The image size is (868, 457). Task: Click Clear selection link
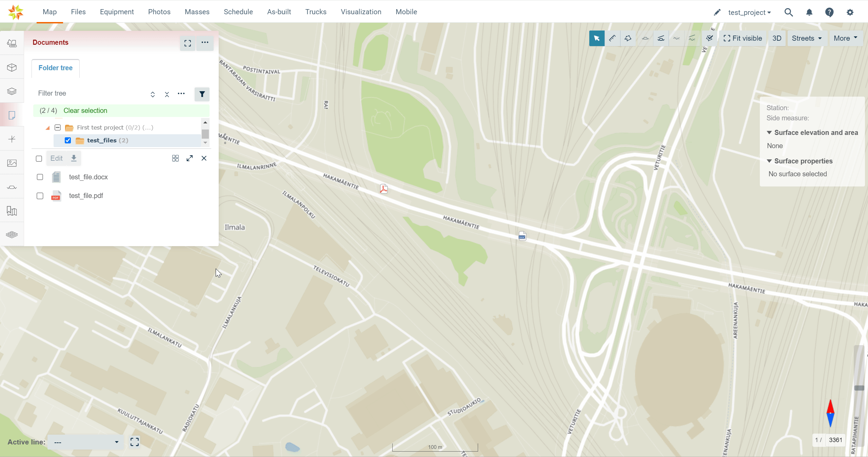85,111
